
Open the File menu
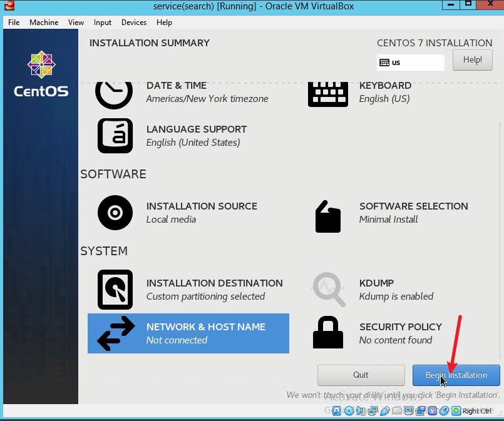(14, 23)
